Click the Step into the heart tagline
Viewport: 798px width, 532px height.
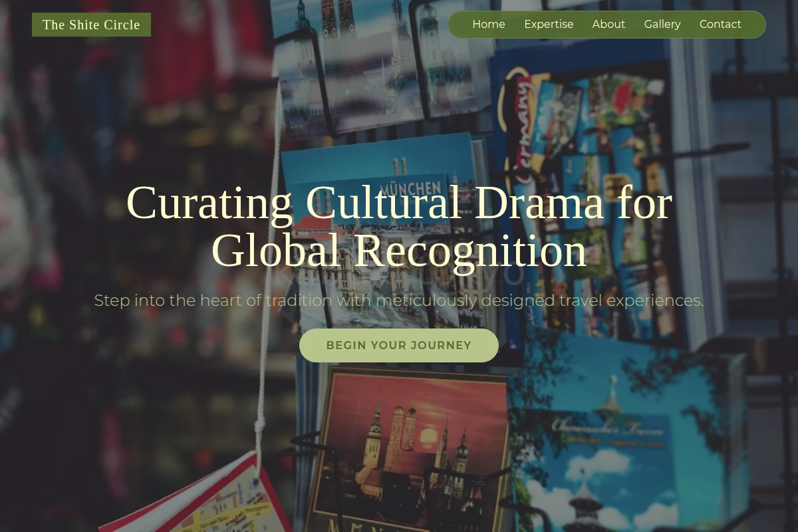pos(399,301)
